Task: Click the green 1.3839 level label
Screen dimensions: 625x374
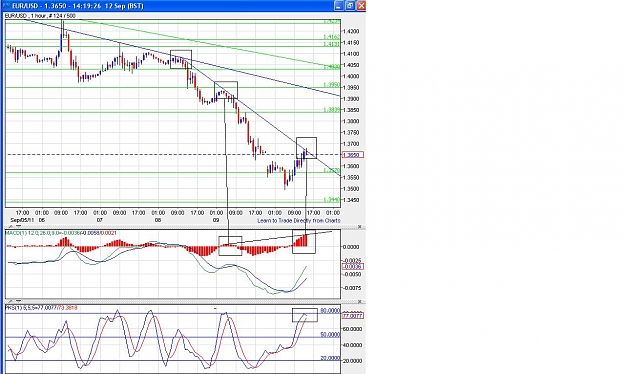Action: pyautogui.click(x=331, y=110)
